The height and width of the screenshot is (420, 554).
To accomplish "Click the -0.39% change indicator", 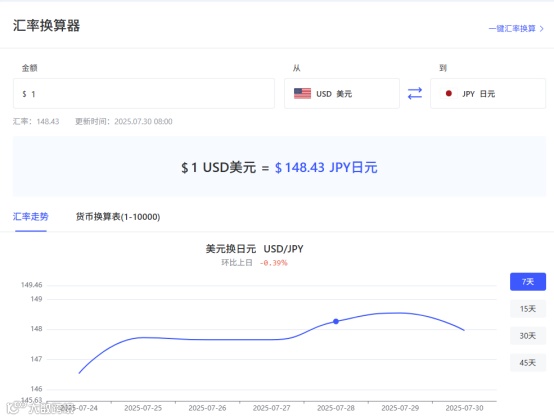I will [x=273, y=263].
